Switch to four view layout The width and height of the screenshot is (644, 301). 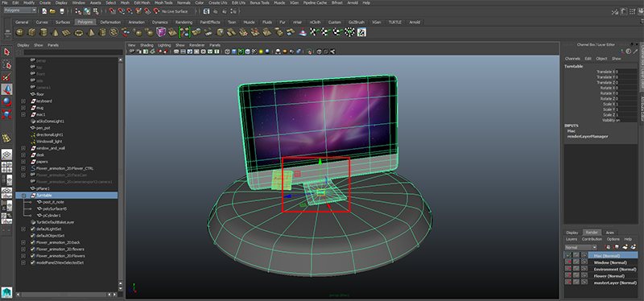point(6,167)
